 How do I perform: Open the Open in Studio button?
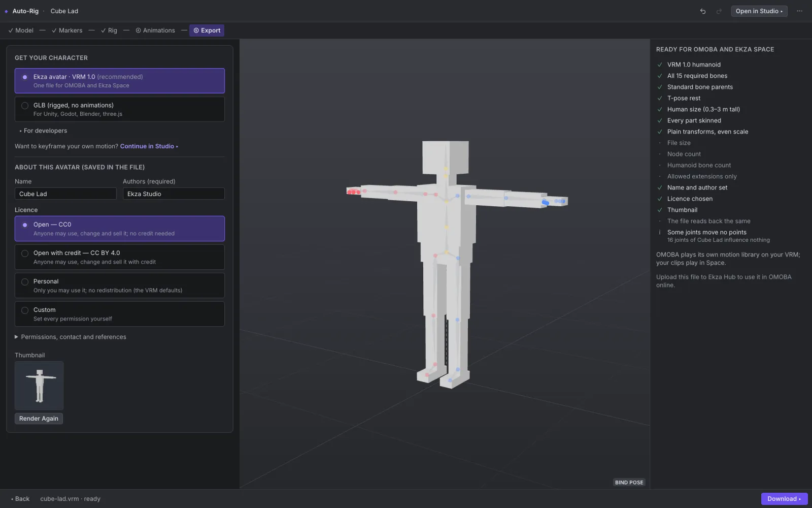tap(759, 11)
